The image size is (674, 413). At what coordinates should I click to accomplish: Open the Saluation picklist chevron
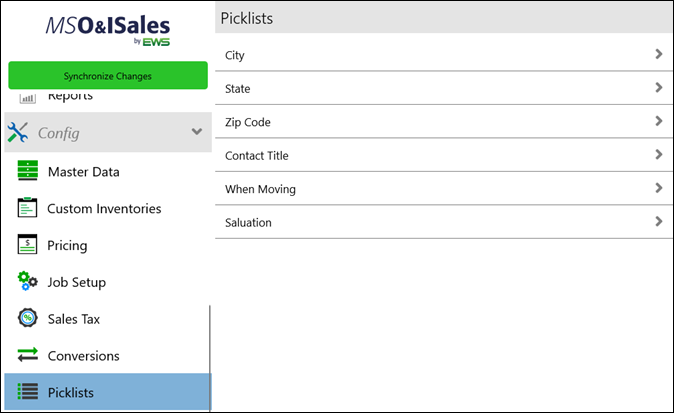click(658, 221)
